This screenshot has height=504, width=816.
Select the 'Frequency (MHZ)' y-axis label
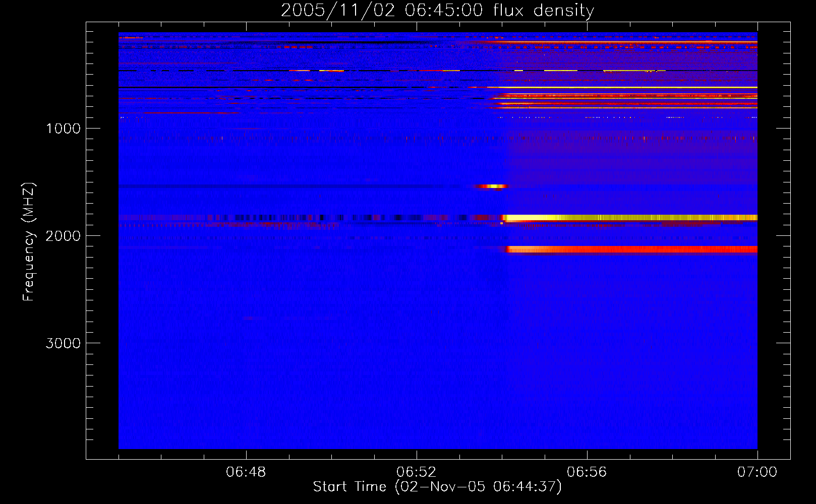point(29,242)
